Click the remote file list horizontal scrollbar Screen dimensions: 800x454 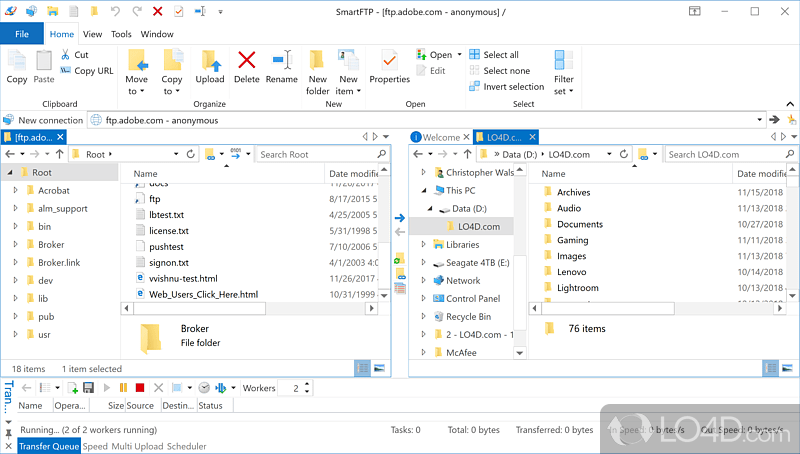pyautogui.click(x=199, y=308)
